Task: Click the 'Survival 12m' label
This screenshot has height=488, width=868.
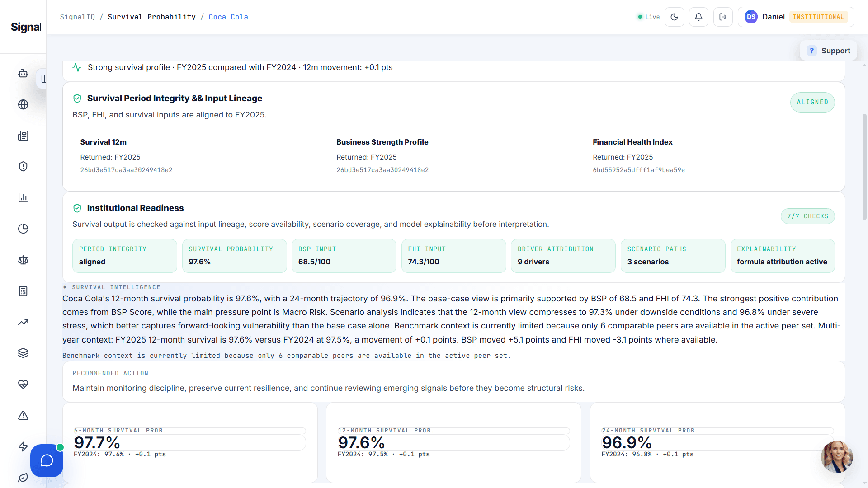Action: pos(104,142)
